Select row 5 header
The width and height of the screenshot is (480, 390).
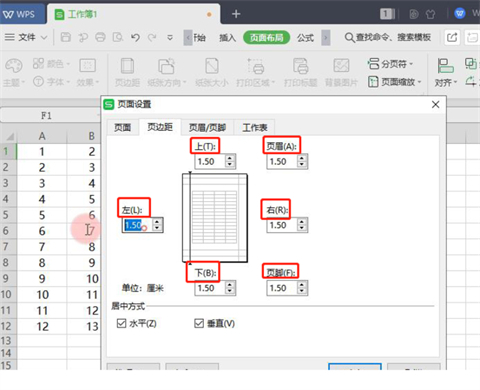[8, 215]
